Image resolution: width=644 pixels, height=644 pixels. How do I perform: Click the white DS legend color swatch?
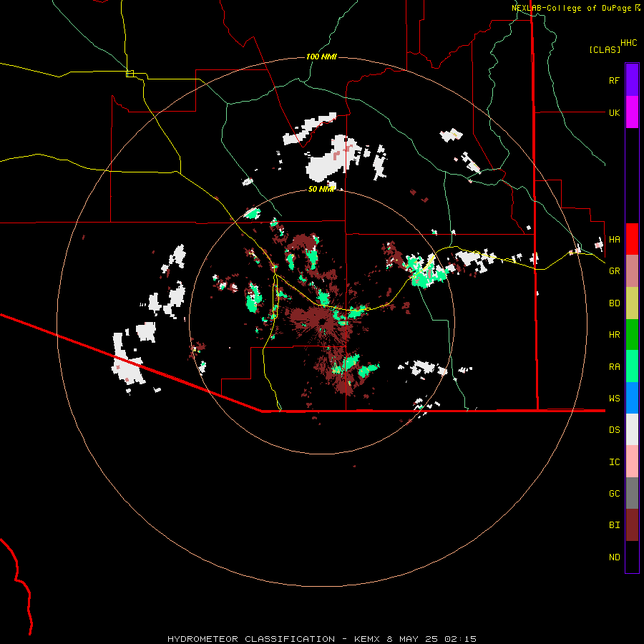click(632, 429)
